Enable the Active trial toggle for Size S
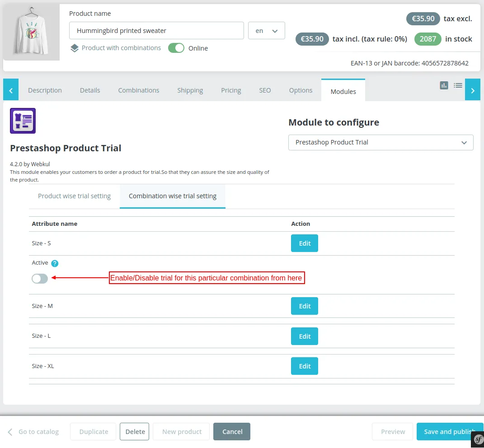 [x=40, y=279]
